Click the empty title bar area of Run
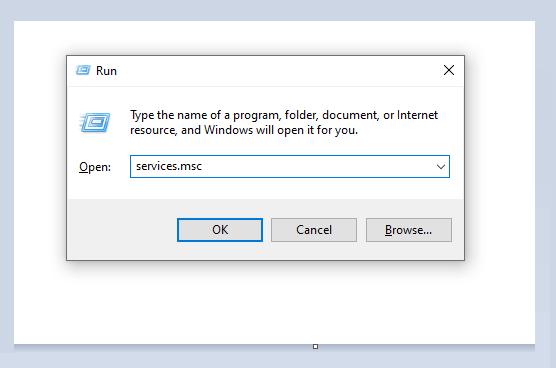This screenshot has width=556, height=368. tap(277, 71)
